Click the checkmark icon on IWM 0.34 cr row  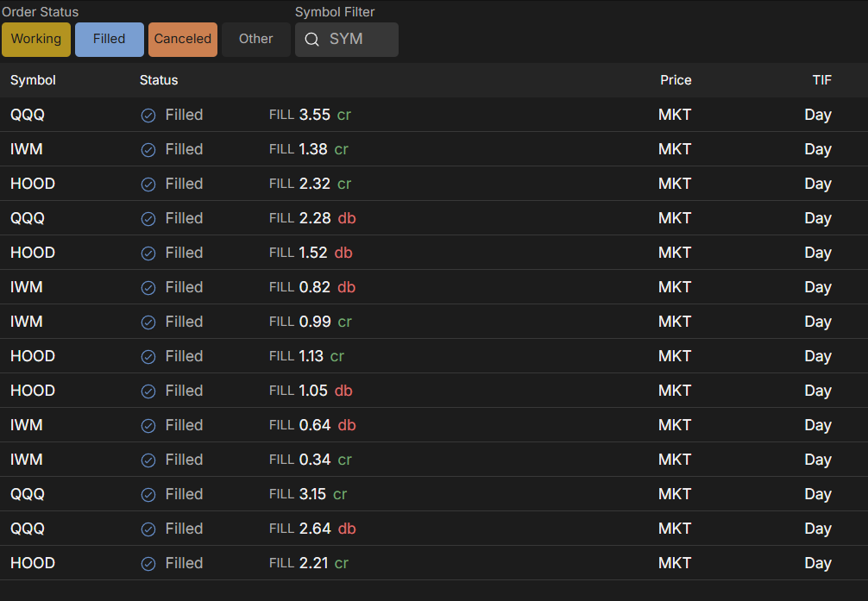(x=148, y=460)
